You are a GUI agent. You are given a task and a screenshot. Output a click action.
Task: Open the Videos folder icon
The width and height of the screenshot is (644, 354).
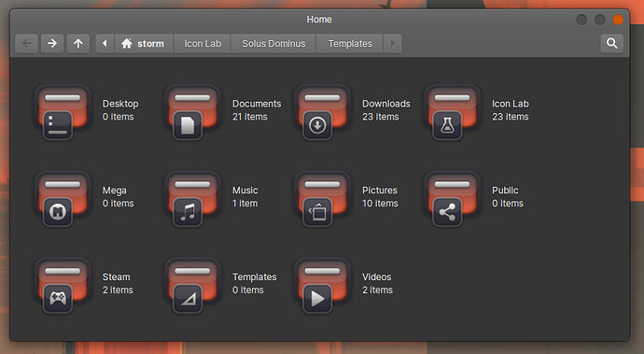pos(322,286)
